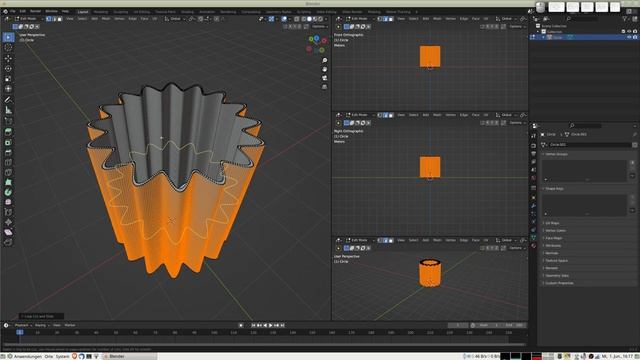Open the Render properties tab

[533, 146]
